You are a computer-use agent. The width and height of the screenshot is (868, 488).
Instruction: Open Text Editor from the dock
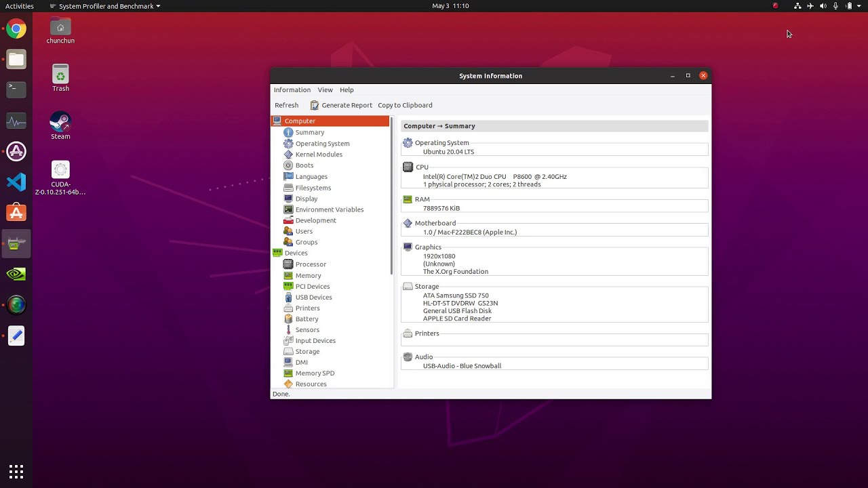(x=16, y=335)
